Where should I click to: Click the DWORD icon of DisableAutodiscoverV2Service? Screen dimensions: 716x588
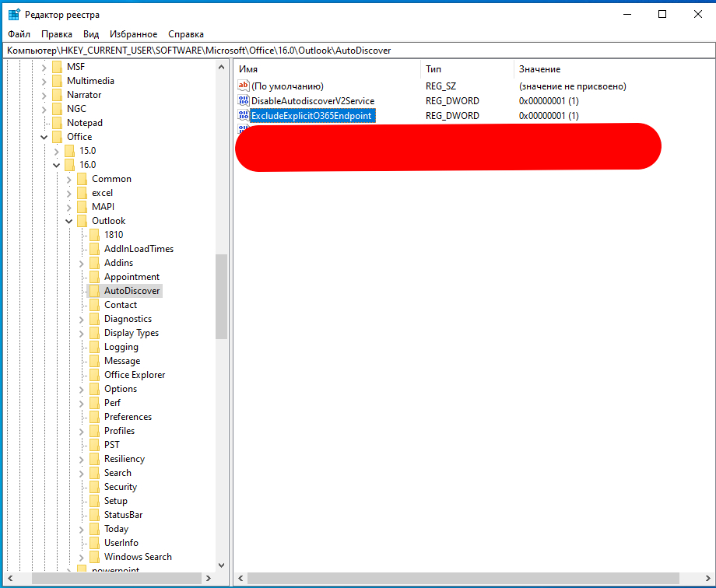point(244,100)
